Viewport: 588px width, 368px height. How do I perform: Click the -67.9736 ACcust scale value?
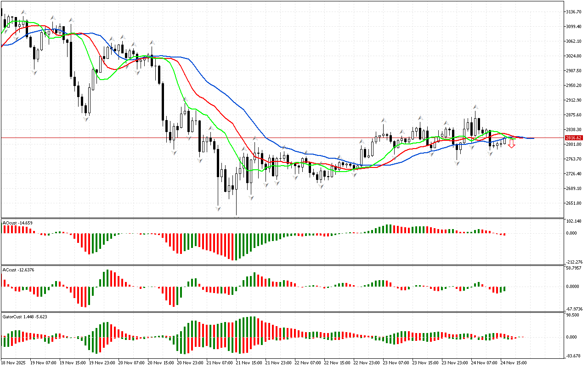(575, 309)
